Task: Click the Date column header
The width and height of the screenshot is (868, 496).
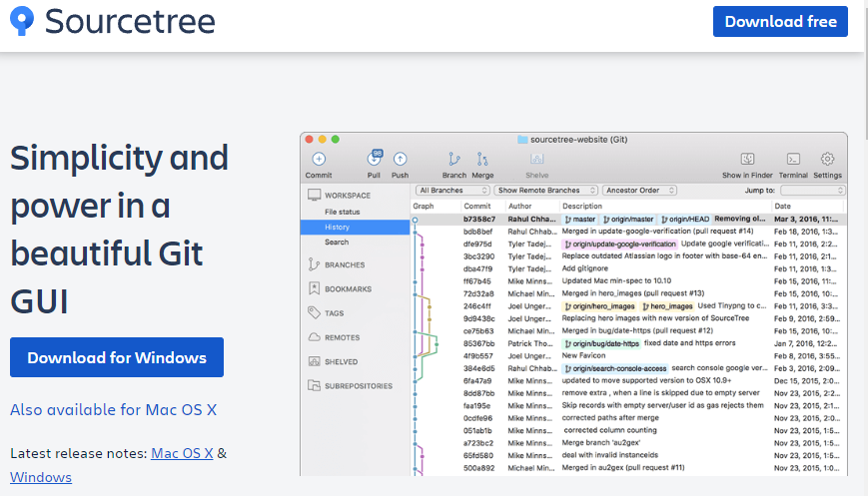Action: (x=783, y=206)
